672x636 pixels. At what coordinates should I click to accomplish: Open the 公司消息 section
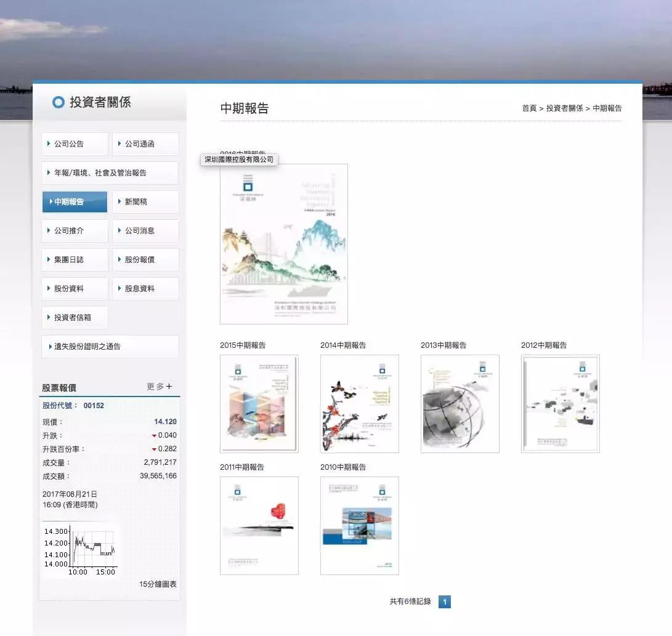click(x=145, y=231)
